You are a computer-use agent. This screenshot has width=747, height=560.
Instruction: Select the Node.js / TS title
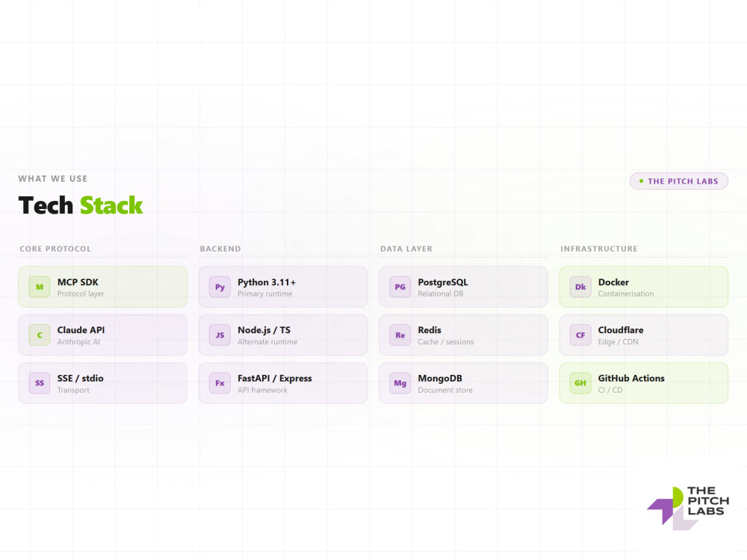click(264, 330)
